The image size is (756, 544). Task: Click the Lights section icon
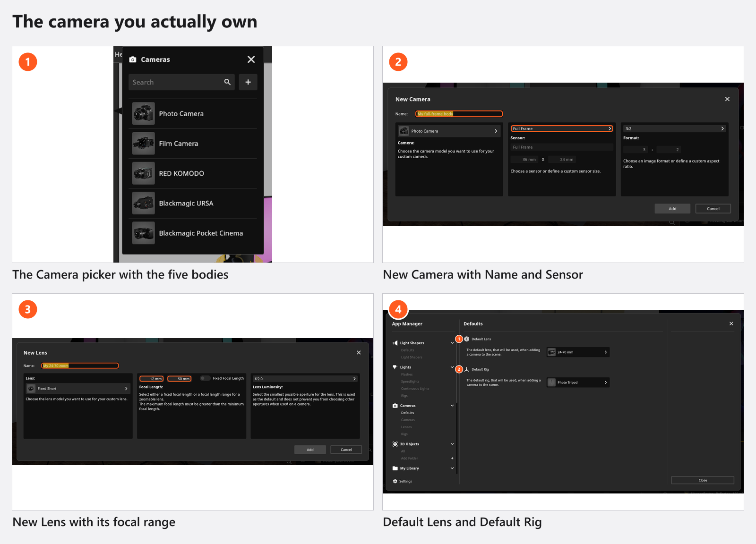(395, 367)
